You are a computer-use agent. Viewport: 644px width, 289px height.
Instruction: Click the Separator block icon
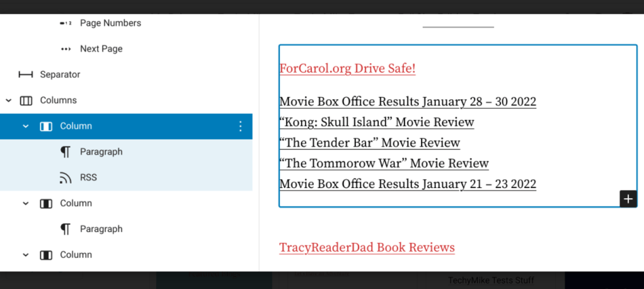pyautogui.click(x=26, y=74)
